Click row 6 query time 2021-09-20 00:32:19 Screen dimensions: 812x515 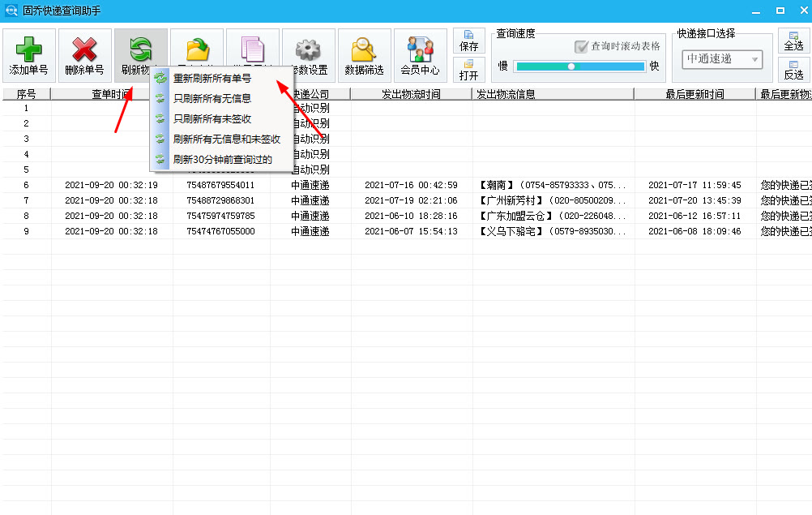(111, 185)
